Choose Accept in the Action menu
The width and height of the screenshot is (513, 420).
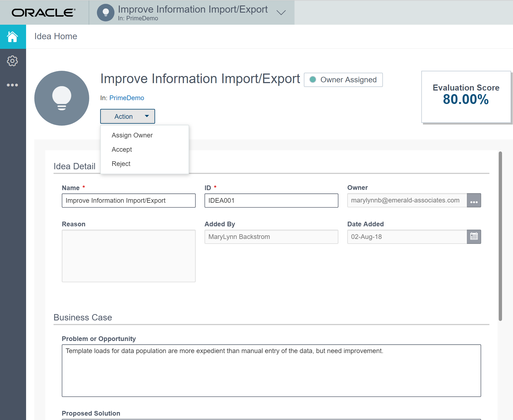coord(122,150)
